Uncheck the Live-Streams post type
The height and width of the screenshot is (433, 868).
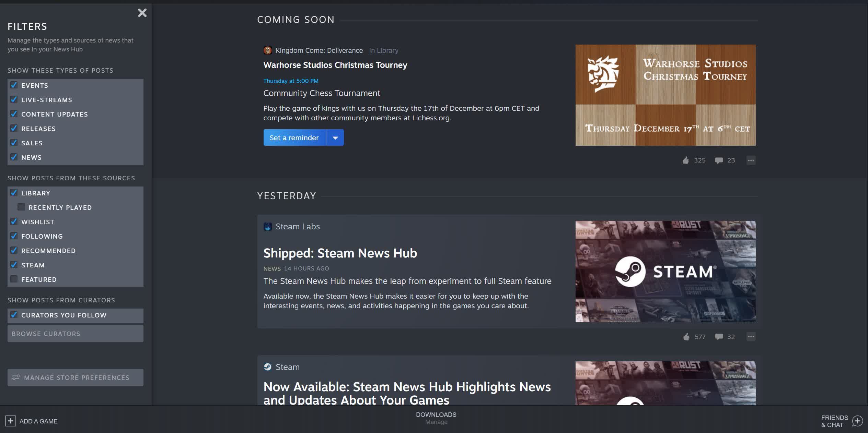[x=14, y=100]
